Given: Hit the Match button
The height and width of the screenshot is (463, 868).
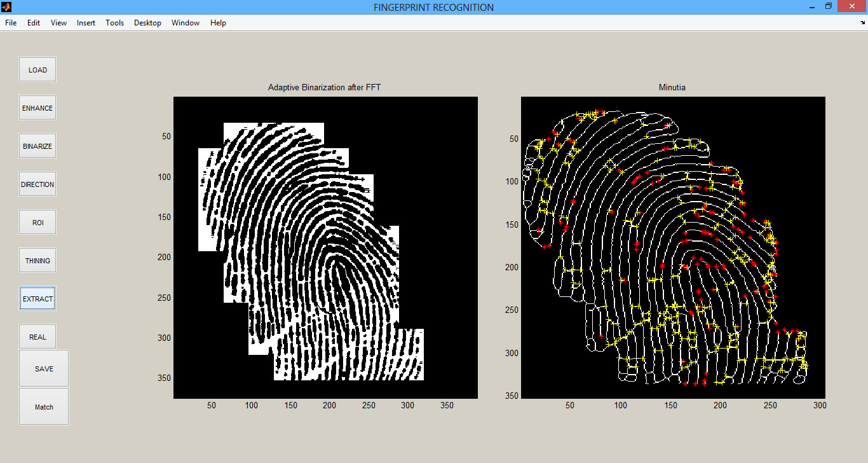Looking at the screenshot, I should coord(44,407).
